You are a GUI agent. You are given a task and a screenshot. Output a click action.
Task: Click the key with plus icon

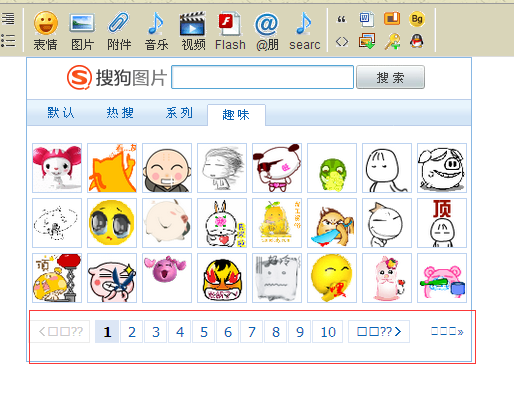(392, 42)
